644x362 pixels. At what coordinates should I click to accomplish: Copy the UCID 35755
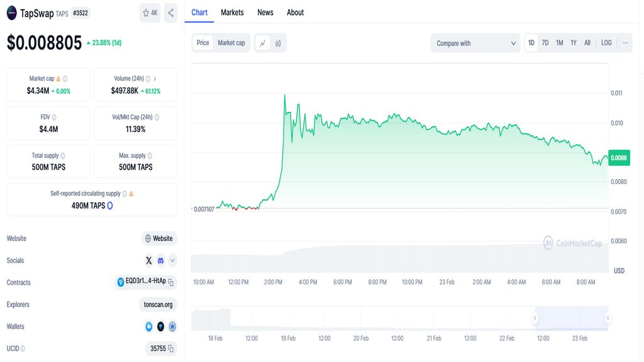click(x=171, y=349)
